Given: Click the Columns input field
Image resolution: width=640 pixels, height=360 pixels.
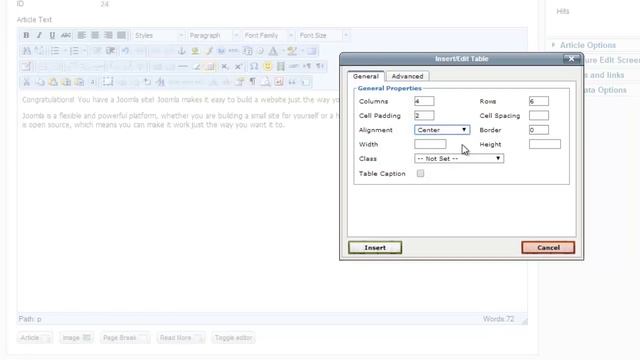Looking at the screenshot, I should [424, 101].
